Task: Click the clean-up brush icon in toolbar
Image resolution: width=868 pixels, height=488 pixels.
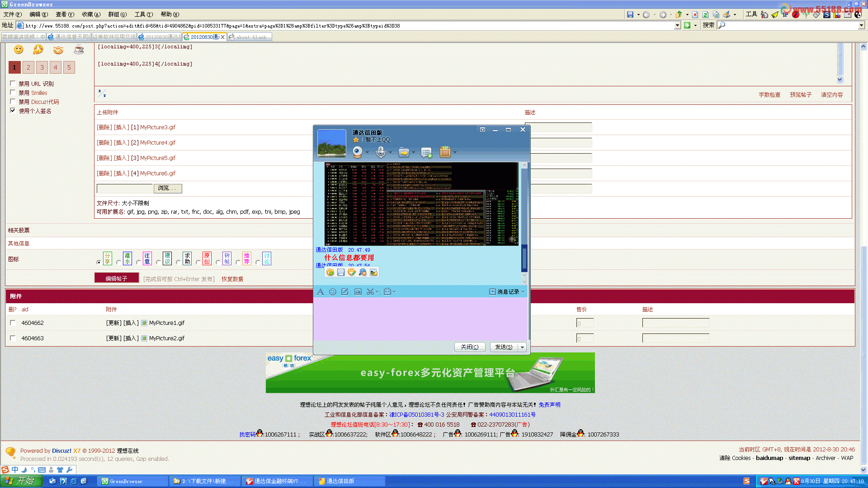Action: pos(726,14)
